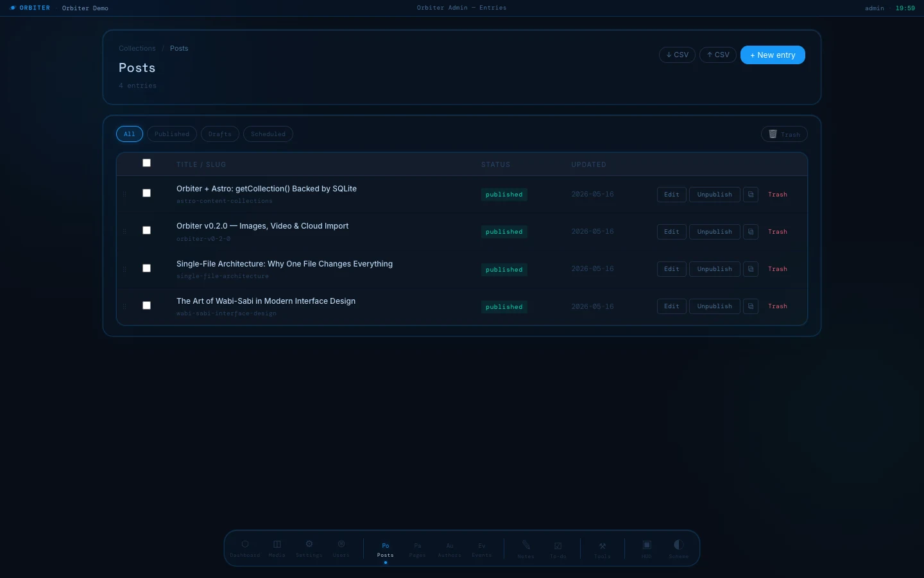
Task: Click the UPDATED column header
Action: pyautogui.click(x=589, y=165)
